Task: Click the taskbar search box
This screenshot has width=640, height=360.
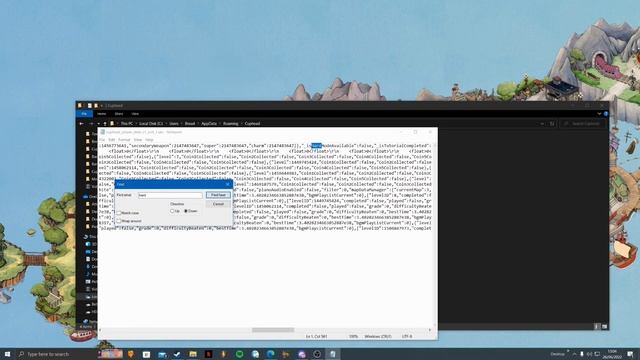Action: click(x=55, y=354)
